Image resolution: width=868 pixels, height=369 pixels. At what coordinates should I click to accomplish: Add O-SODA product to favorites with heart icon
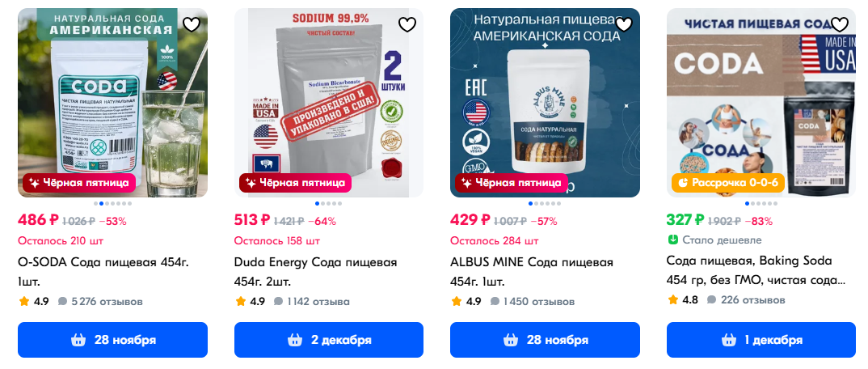pyautogui.click(x=192, y=24)
